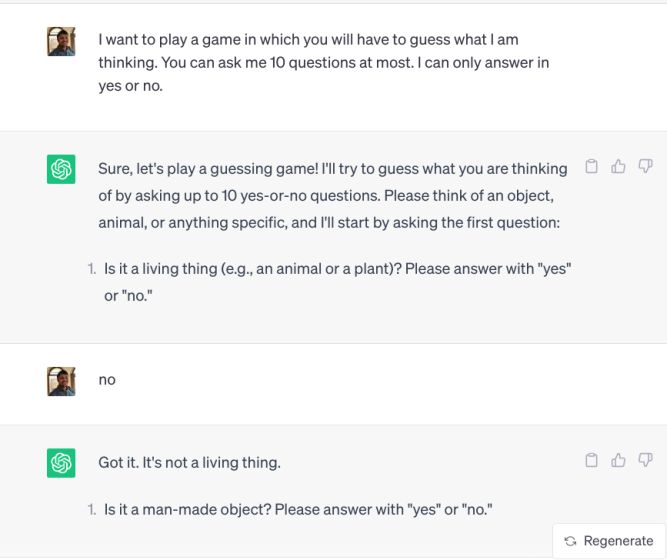667x560 pixels.
Task: Select the user's opening guessing game message
Action: [323, 63]
